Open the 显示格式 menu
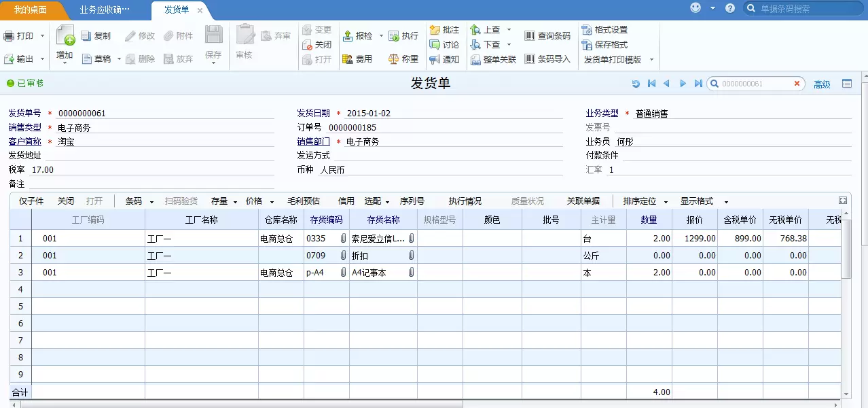This screenshot has width=868, height=408. click(x=704, y=201)
